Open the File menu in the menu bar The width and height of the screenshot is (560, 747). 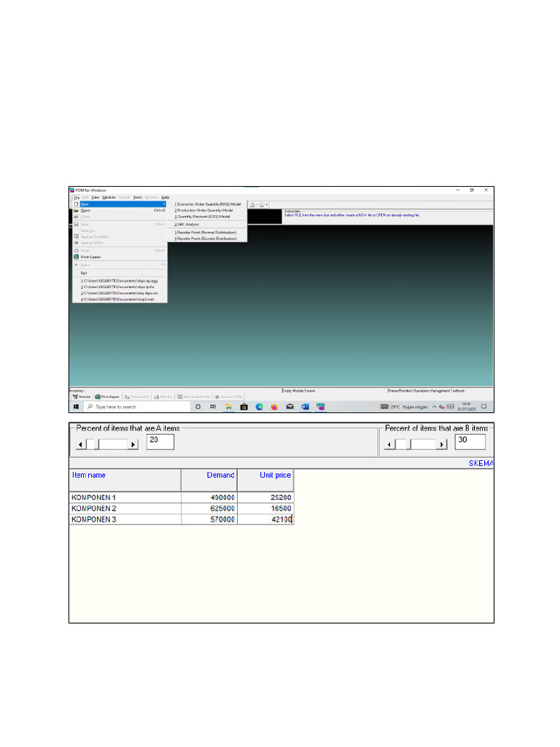point(76,197)
